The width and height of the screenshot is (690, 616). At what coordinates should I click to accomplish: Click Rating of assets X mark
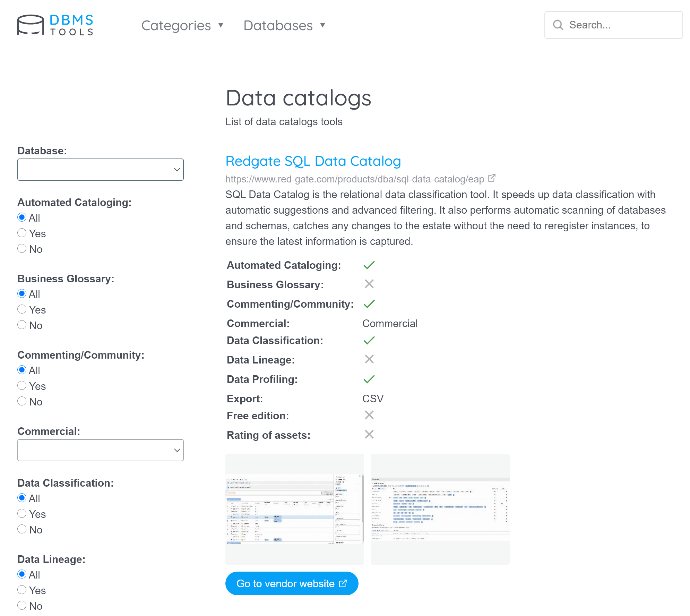tap(369, 435)
